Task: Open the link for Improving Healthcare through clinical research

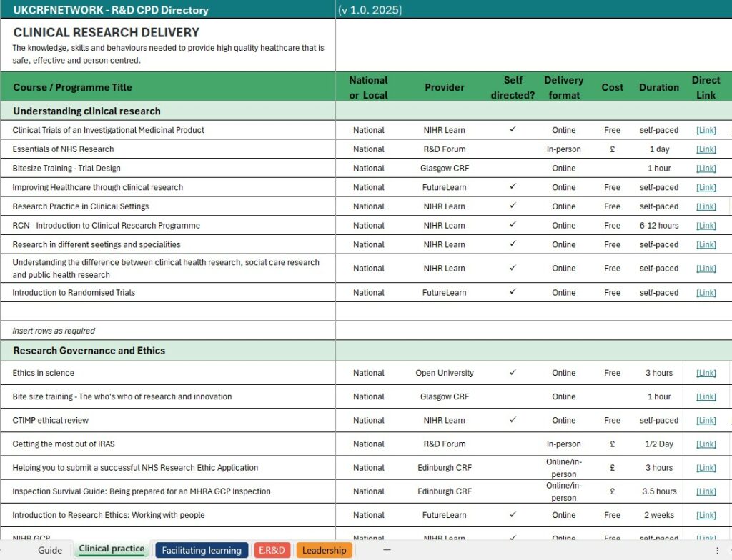Action: [706, 188]
